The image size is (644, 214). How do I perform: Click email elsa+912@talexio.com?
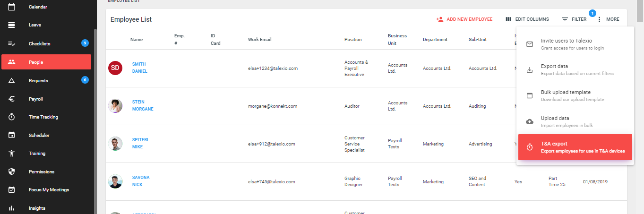tap(272, 144)
